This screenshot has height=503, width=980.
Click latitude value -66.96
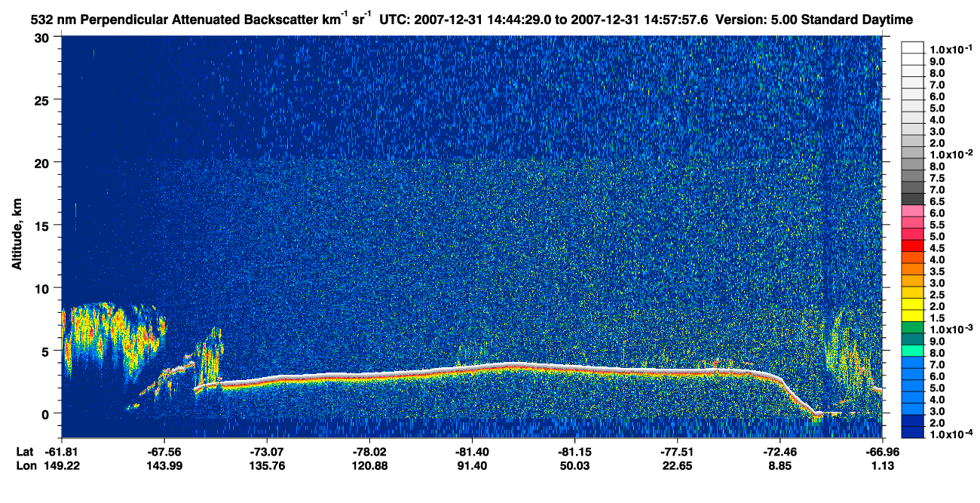(882, 452)
